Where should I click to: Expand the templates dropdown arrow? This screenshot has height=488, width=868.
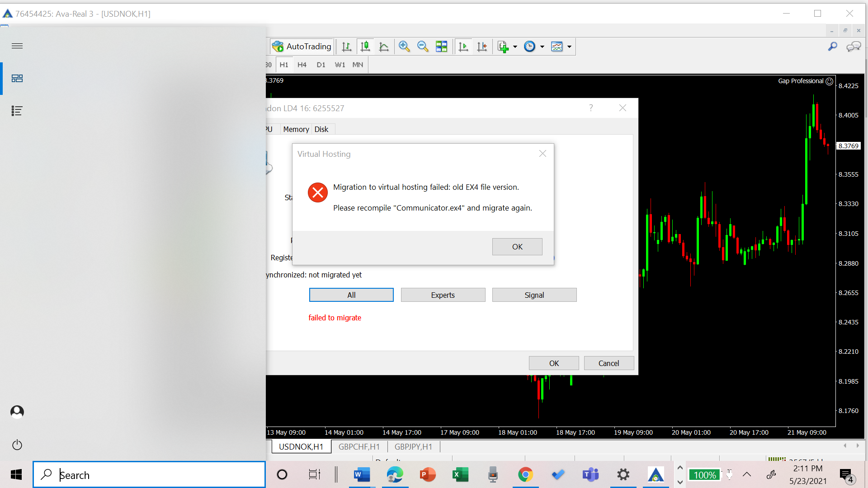(x=569, y=47)
